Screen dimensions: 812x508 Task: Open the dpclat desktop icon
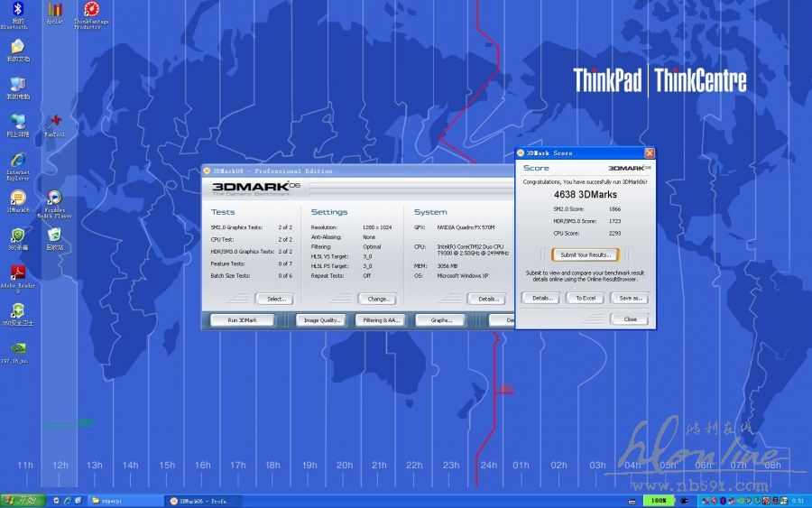[x=54, y=11]
